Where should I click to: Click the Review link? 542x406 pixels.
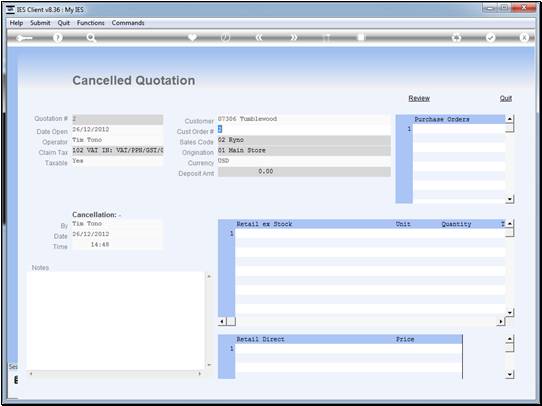click(x=419, y=98)
